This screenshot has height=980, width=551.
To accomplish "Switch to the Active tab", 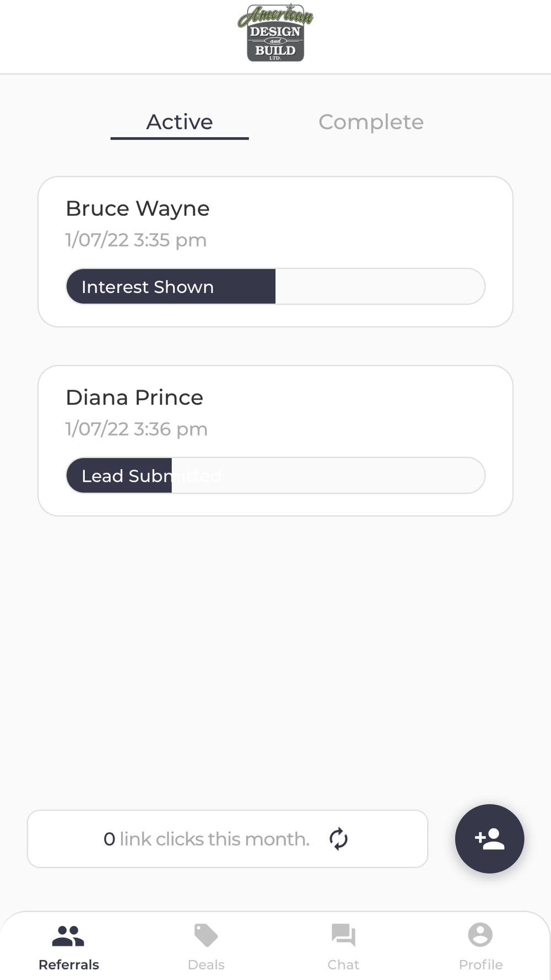I will [180, 122].
